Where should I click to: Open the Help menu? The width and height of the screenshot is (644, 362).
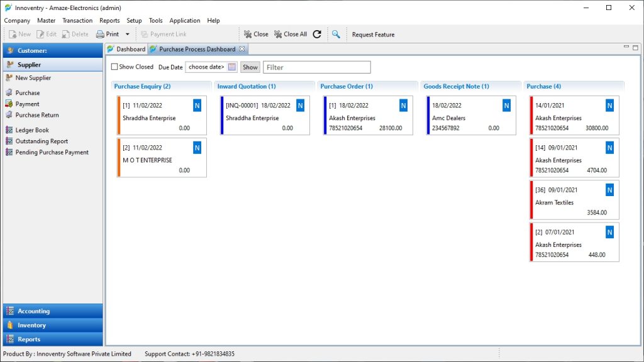pos(214,21)
